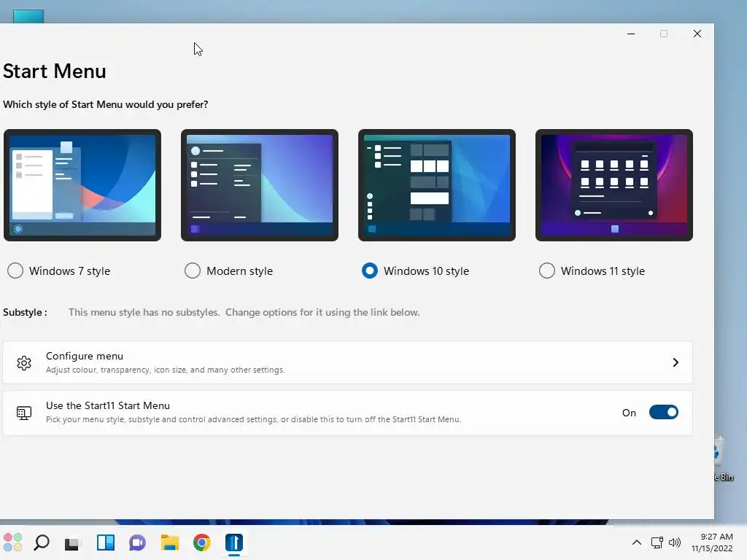Close the Start11 settings window
The image size is (747, 560).
(x=697, y=34)
